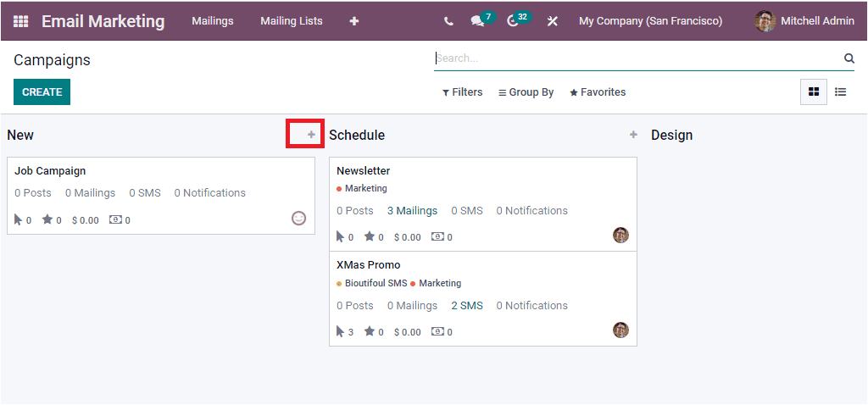Click the orange Bioutifoul SMS tag
The image size is (868, 405).
click(372, 283)
